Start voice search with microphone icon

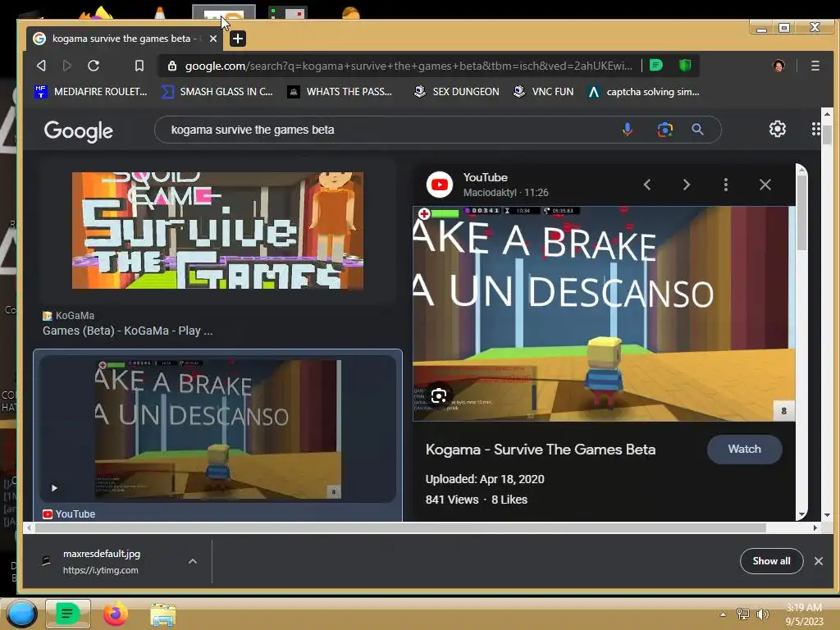628,130
